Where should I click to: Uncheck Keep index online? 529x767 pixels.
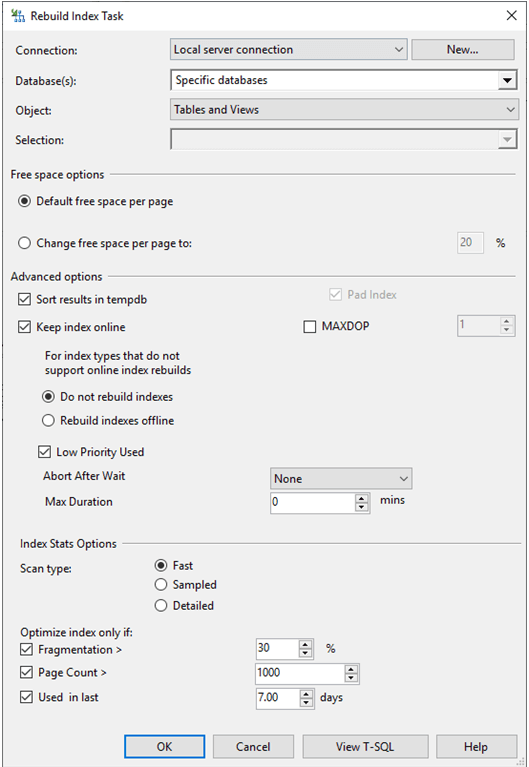(x=24, y=327)
